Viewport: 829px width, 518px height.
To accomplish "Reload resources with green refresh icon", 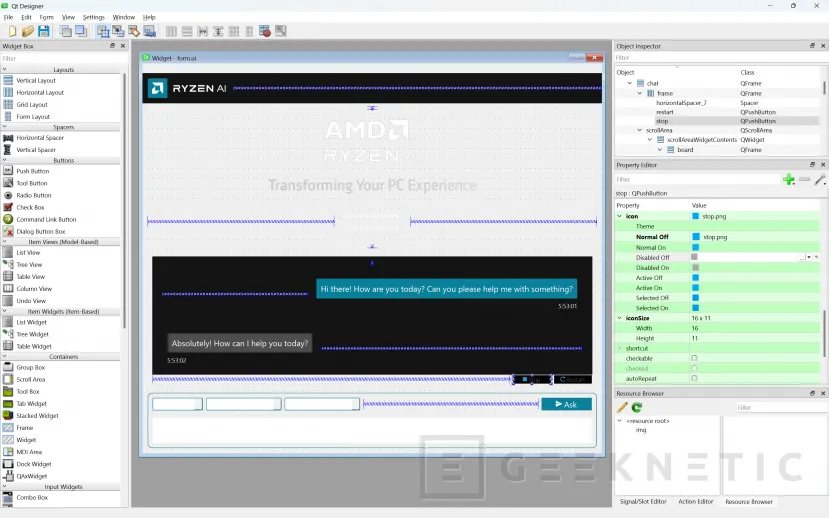I will [637, 407].
